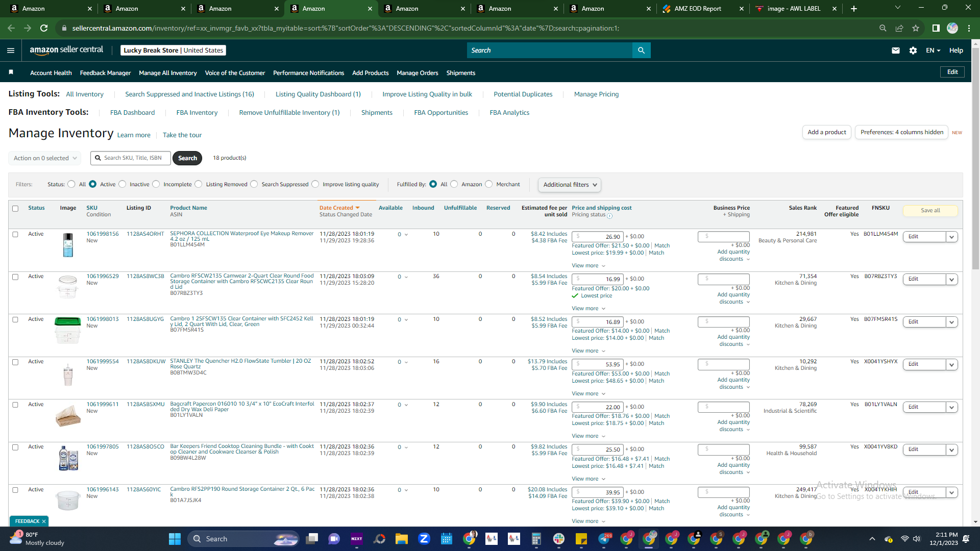
Task: Select the Status All radio button
Action: coord(71,184)
